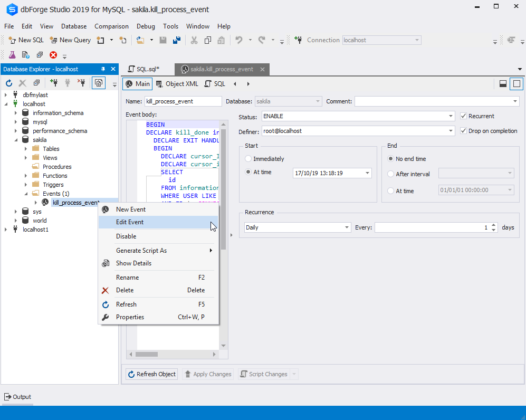Click the Save icon in toolbar

point(163,40)
